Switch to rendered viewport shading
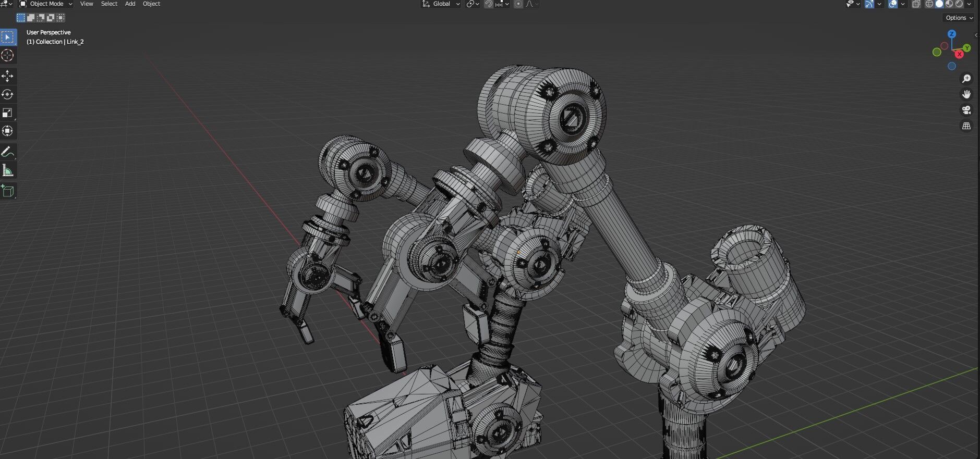 click(x=959, y=4)
